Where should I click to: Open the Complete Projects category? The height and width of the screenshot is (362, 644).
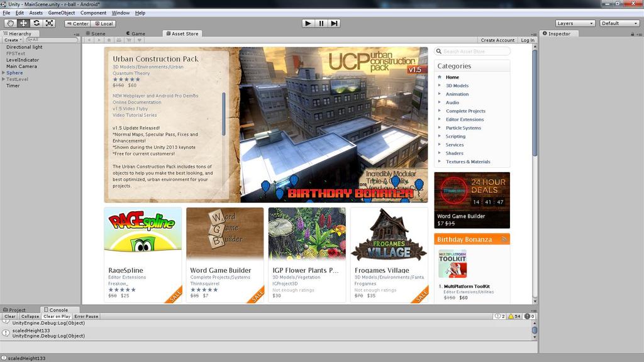click(465, 111)
